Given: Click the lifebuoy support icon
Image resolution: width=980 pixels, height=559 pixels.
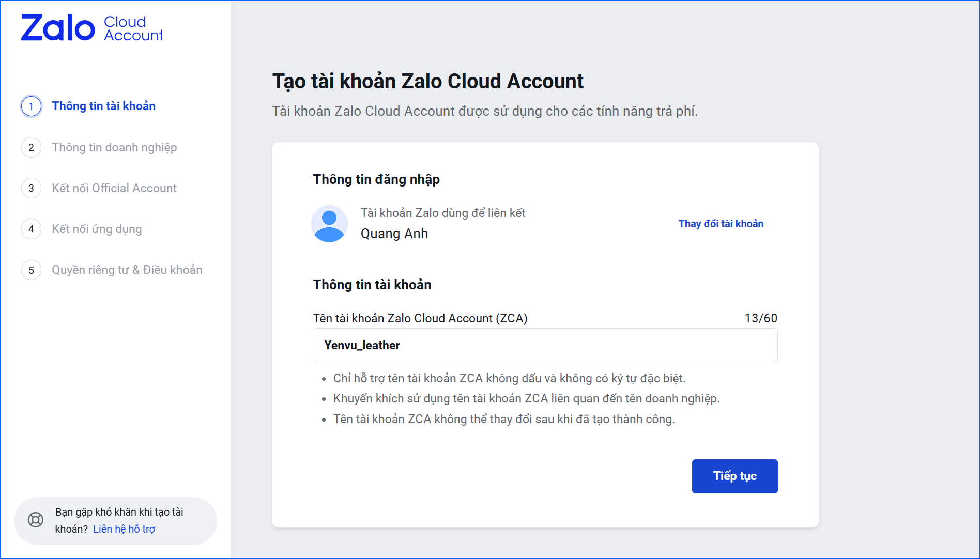Looking at the screenshot, I should tap(36, 520).
